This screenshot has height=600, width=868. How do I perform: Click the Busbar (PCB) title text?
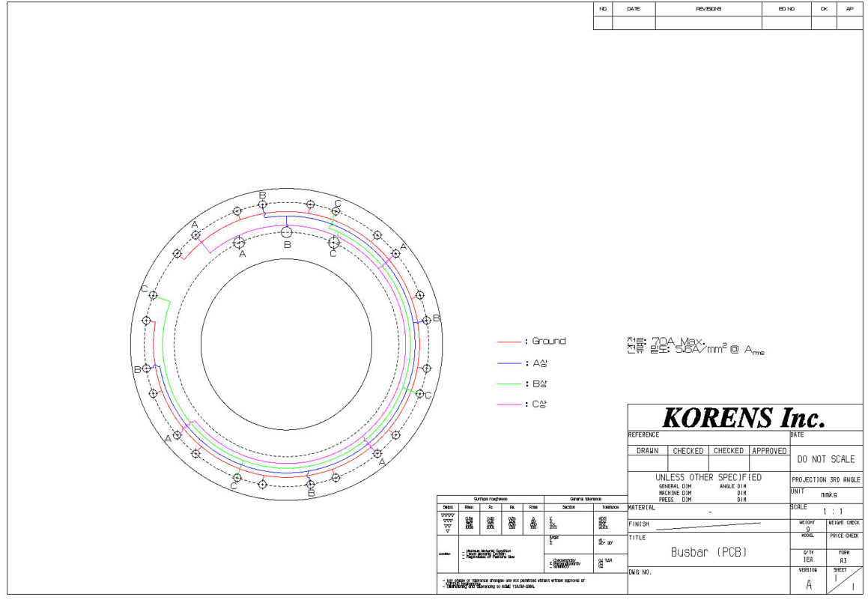click(x=708, y=553)
